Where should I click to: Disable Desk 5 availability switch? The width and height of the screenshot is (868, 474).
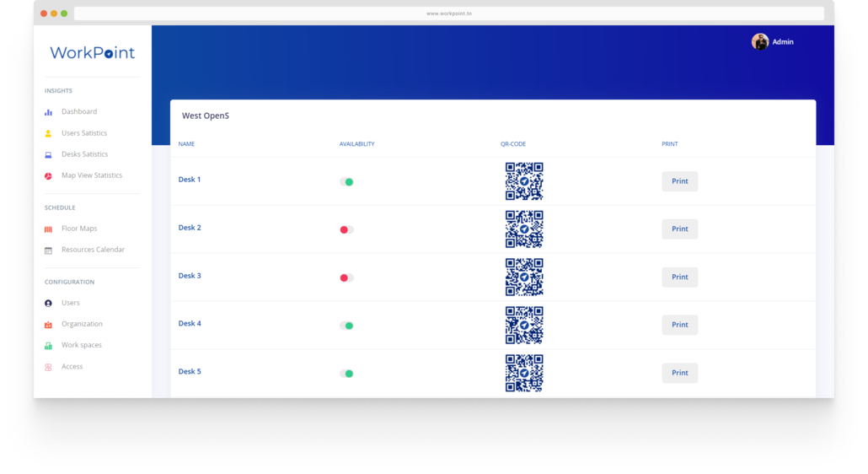pyautogui.click(x=346, y=374)
